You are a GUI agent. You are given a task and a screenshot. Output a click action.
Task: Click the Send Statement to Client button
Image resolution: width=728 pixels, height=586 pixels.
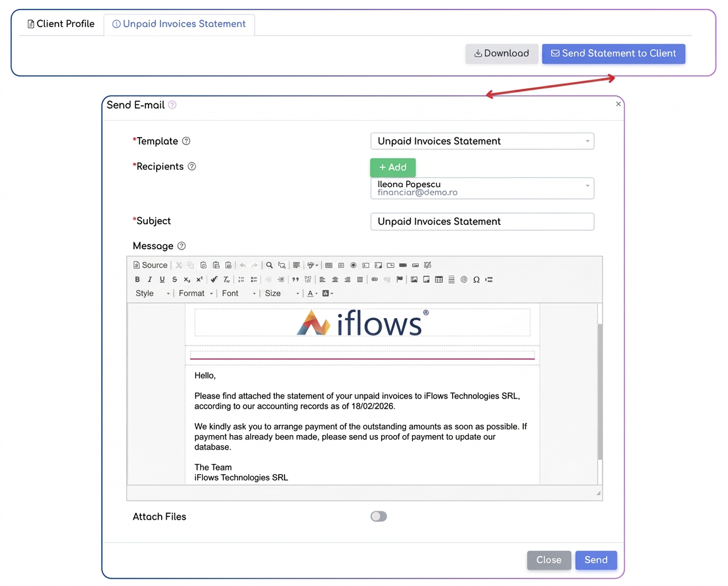point(614,53)
